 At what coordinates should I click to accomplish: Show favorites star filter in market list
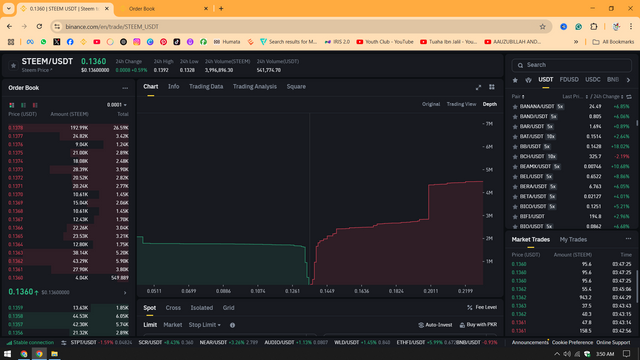515,80
